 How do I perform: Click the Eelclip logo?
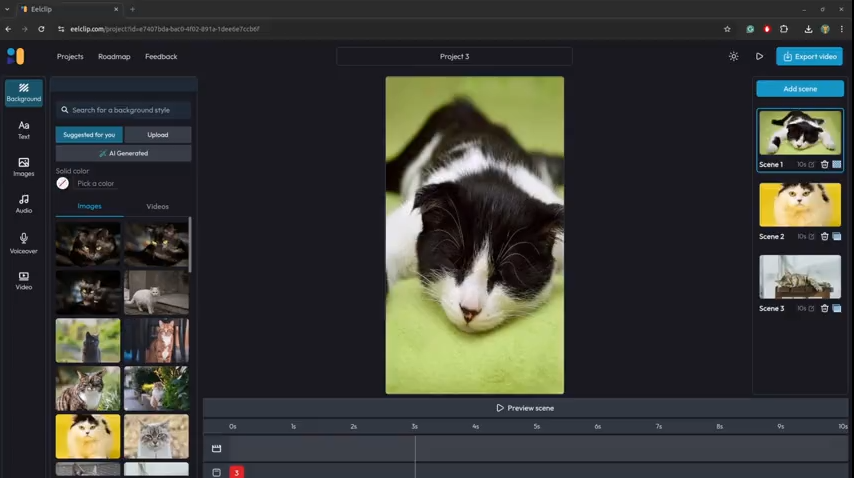[16, 56]
